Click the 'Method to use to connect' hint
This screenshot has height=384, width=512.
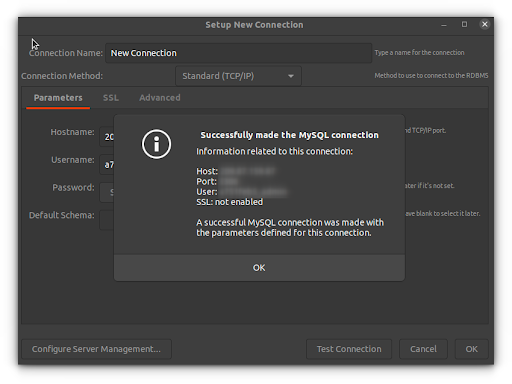click(431, 76)
